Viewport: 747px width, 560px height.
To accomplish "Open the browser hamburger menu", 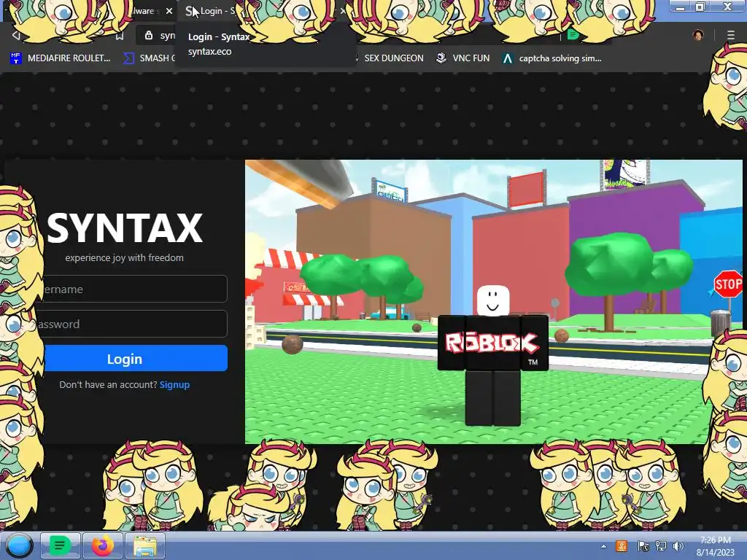I will tap(730, 35).
